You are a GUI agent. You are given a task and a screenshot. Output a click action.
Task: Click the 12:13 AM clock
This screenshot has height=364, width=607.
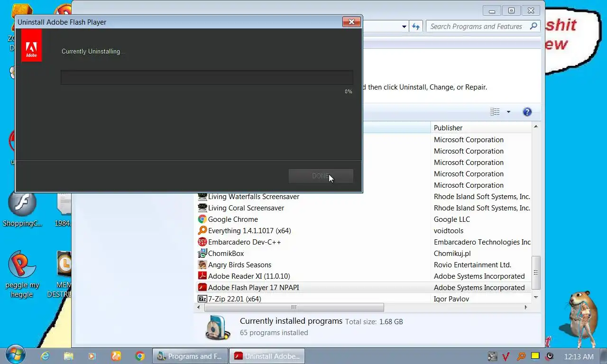pyautogui.click(x=579, y=356)
